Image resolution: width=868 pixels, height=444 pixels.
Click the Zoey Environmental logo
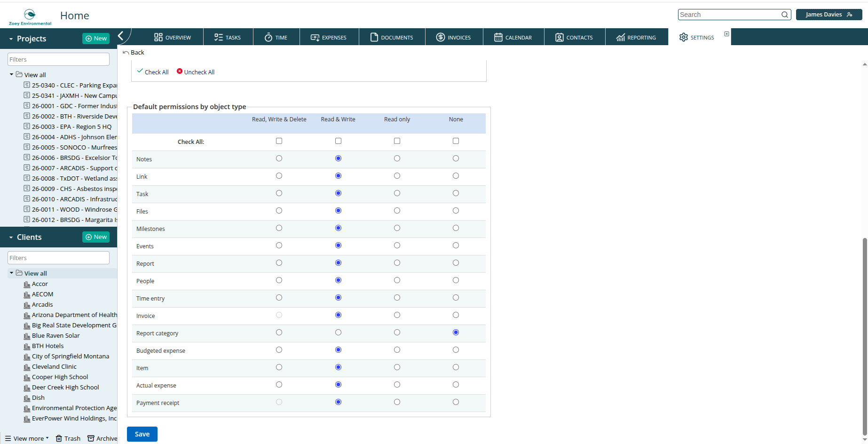(x=30, y=17)
